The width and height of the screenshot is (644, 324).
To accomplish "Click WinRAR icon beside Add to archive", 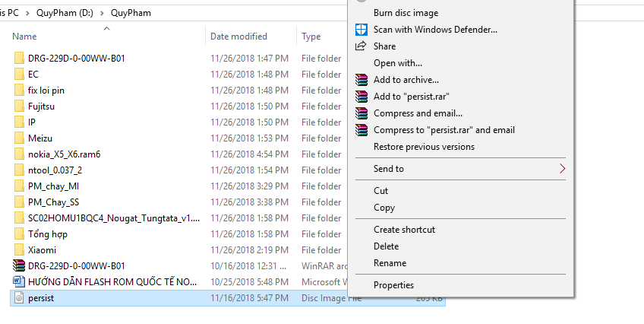I will click(x=361, y=80).
